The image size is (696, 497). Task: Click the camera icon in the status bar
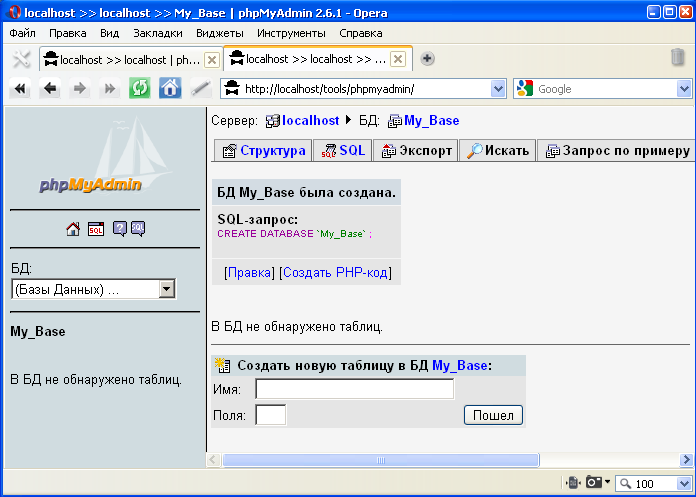pos(594,481)
